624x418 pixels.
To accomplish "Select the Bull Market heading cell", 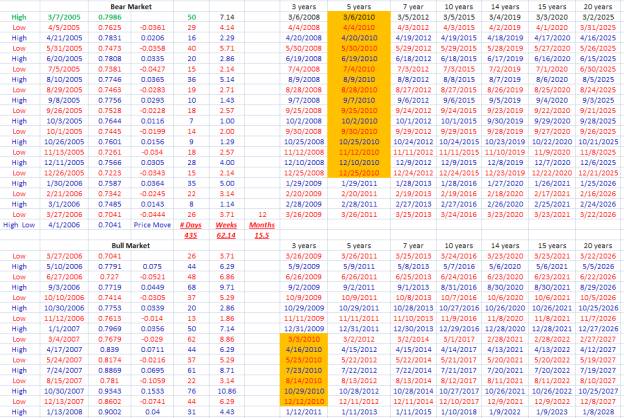I will click(x=131, y=246).
